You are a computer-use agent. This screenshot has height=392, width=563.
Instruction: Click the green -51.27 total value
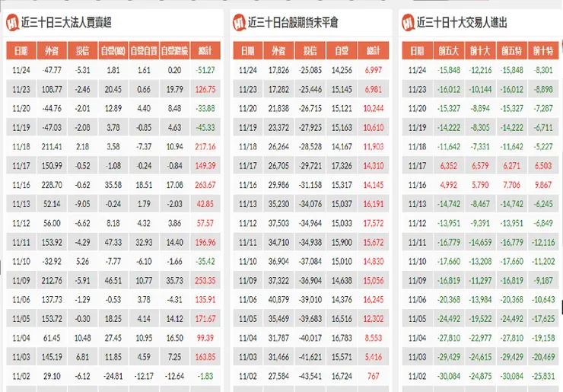pyautogui.click(x=205, y=70)
